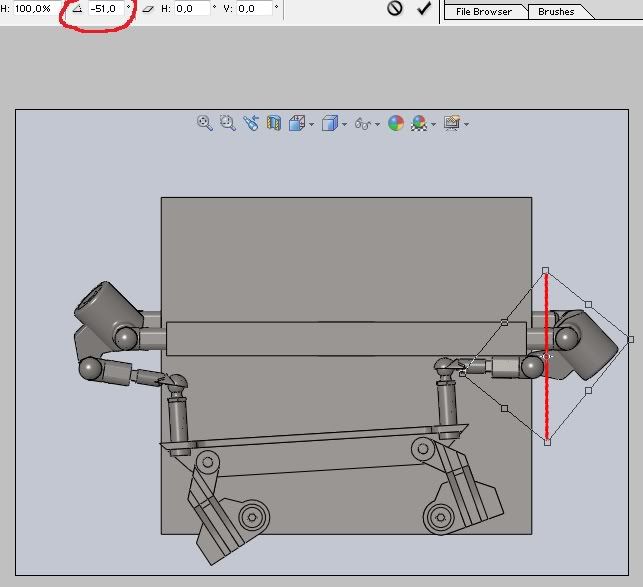The height and width of the screenshot is (587, 643).
Task: Click the View Orientation cube icon
Action: pos(297,123)
